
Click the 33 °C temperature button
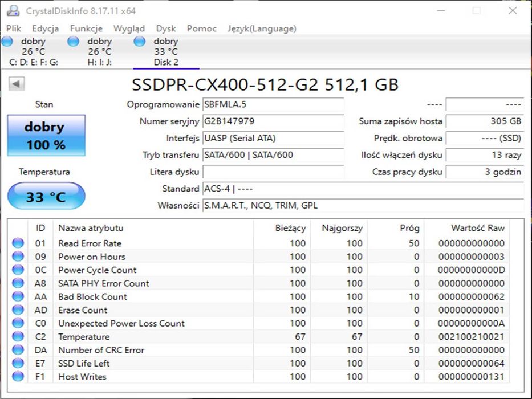46,197
